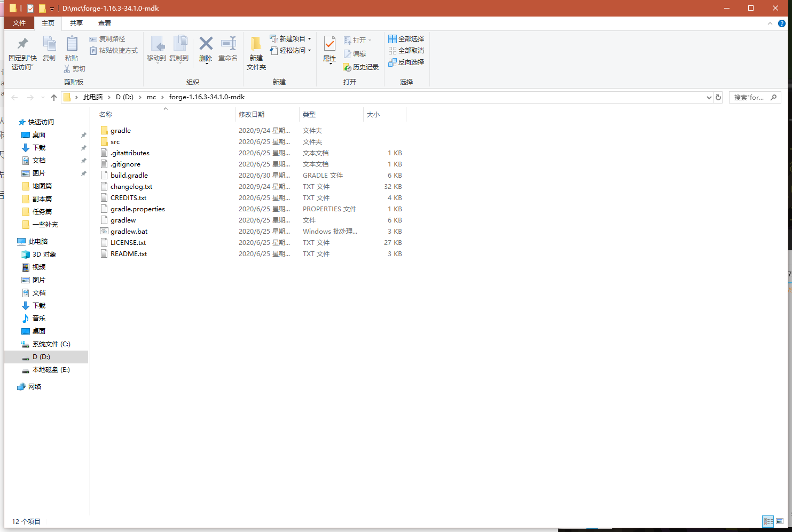792x532 pixels.
Task: Click Select All (全部选择) option
Action: (406, 39)
